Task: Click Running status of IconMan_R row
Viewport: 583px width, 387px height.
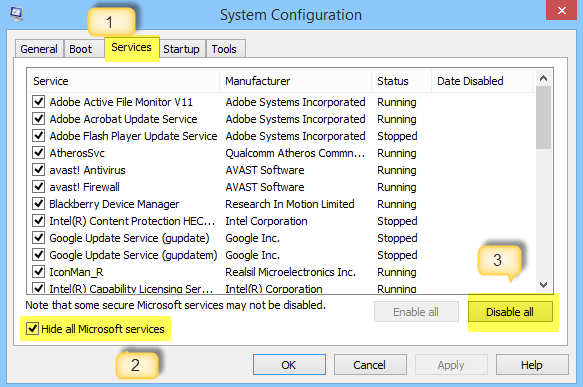Action: pos(397,272)
